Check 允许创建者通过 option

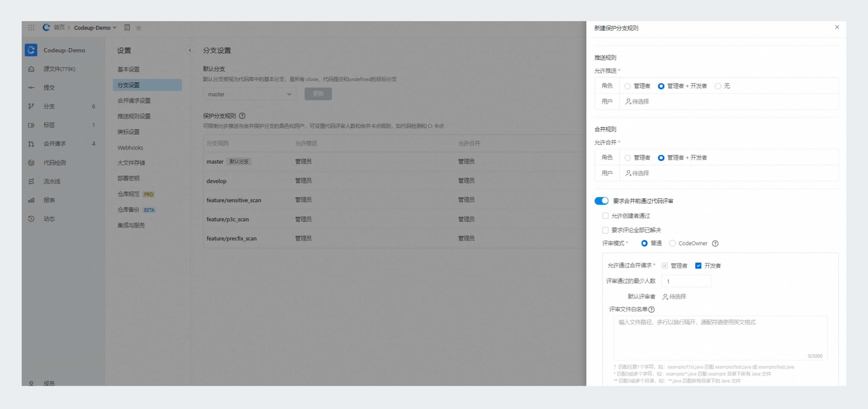[x=605, y=216]
